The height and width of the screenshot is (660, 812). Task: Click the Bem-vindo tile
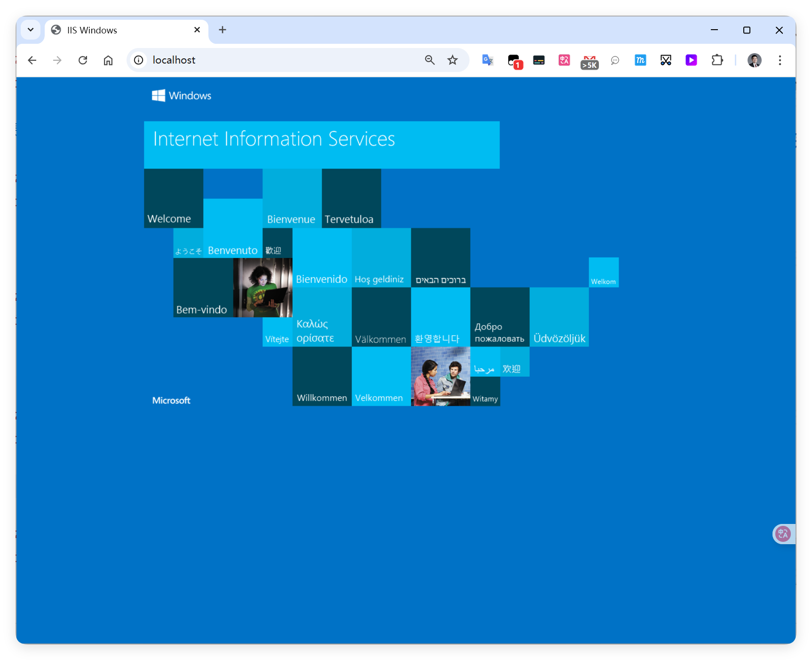click(x=203, y=288)
